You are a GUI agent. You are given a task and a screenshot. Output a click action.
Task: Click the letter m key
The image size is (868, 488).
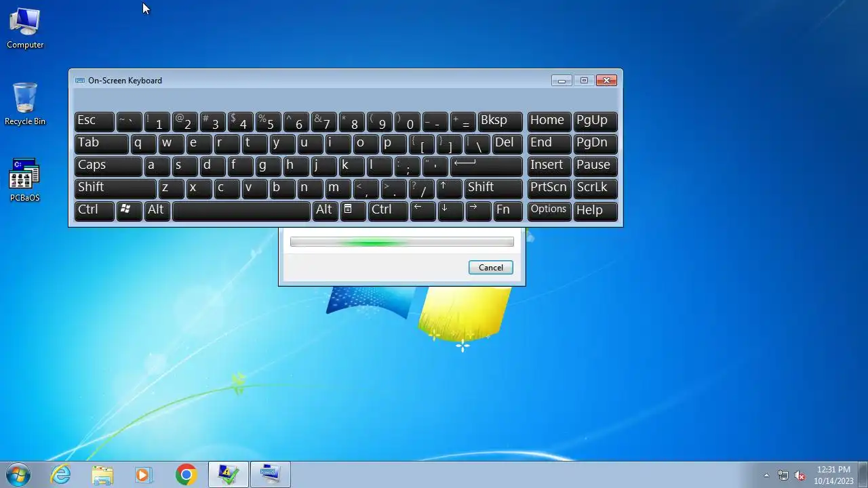click(x=338, y=188)
